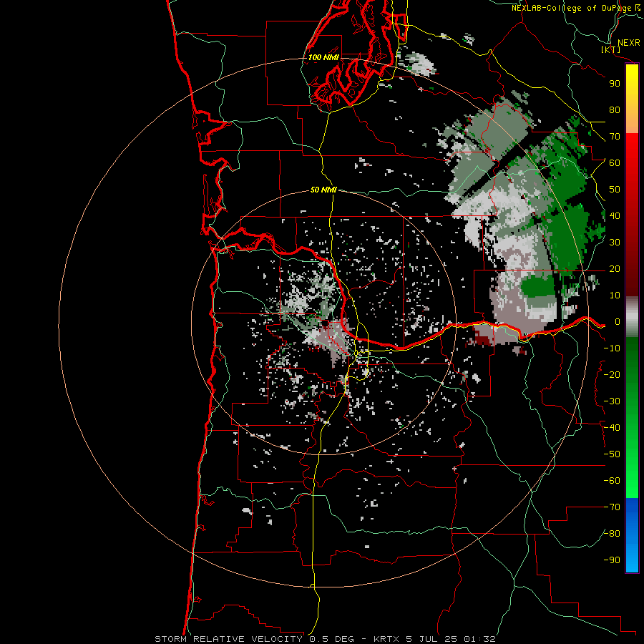Image resolution: width=644 pixels, height=644 pixels.
Task: Click the 70 scale label
Action: (x=615, y=137)
